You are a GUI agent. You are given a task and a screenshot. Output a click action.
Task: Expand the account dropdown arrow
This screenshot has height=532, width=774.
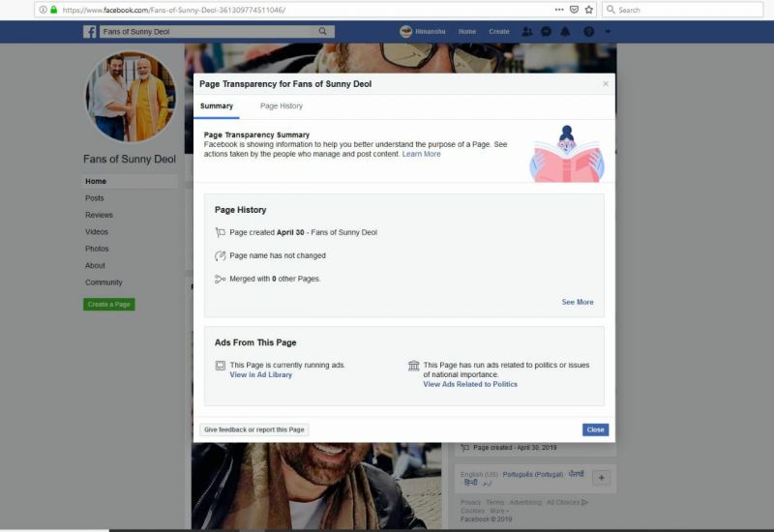[x=608, y=31]
